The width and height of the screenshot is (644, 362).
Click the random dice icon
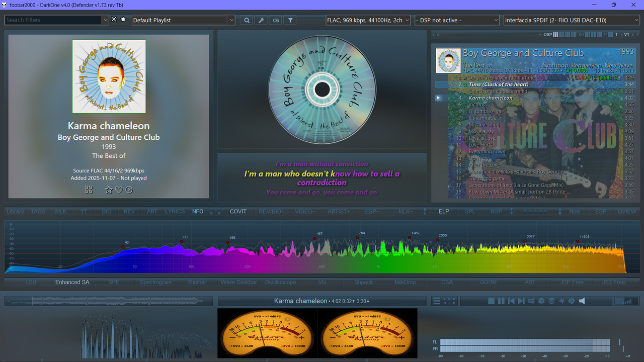click(x=541, y=301)
